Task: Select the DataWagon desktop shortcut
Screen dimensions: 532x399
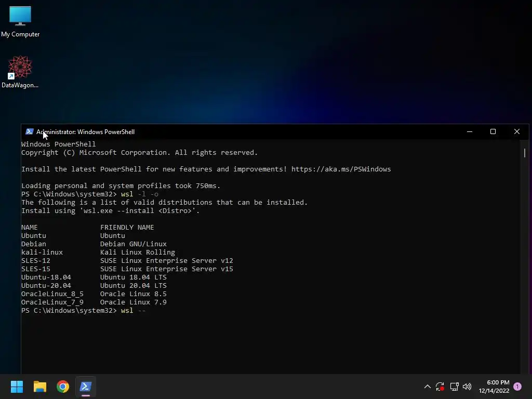Action: click(20, 72)
